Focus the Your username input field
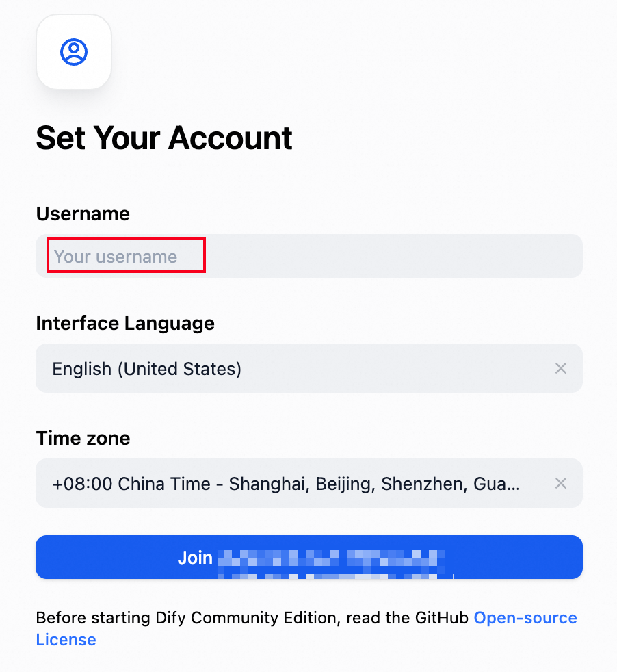 [x=309, y=256]
